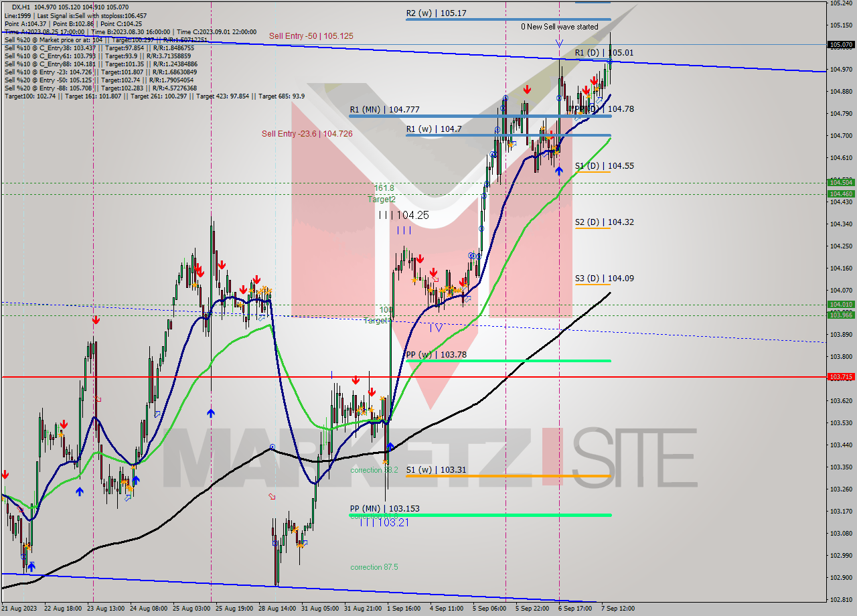Image resolution: width=857 pixels, height=616 pixels.
Task: Click the '0 New Sell wave started' annotation
Action: pos(560,27)
